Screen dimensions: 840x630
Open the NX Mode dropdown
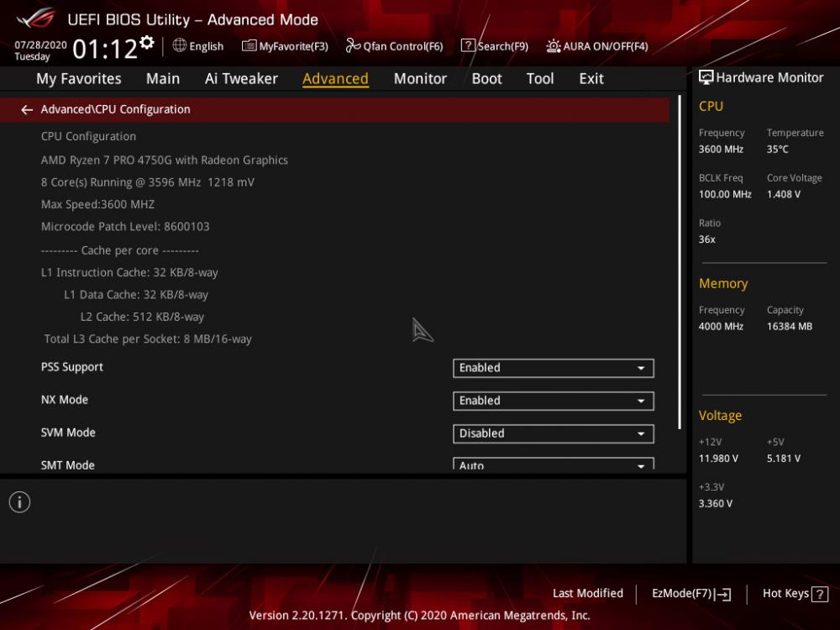pos(554,401)
